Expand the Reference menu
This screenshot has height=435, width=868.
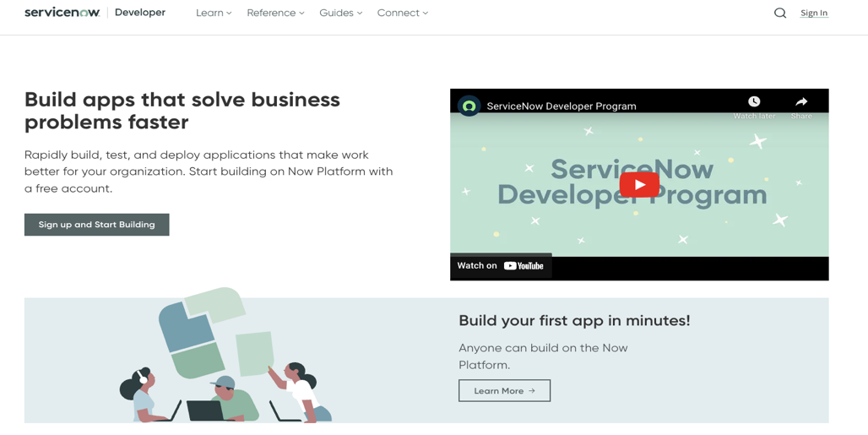point(275,13)
